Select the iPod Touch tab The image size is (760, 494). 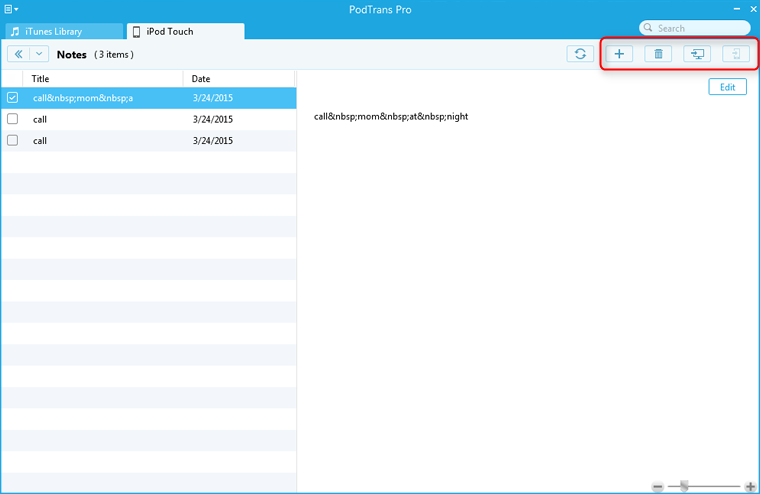click(x=185, y=32)
